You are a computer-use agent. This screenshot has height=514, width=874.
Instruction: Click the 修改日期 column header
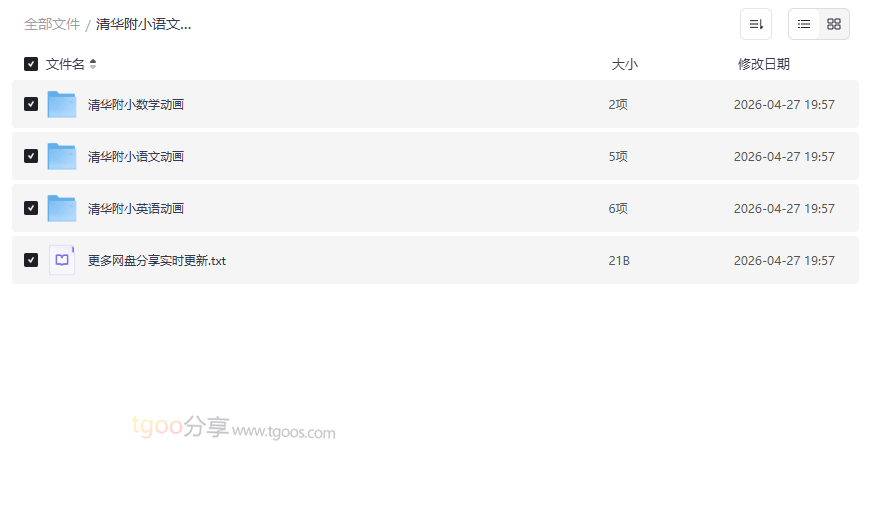pyautogui.click(x=763, y=64)
